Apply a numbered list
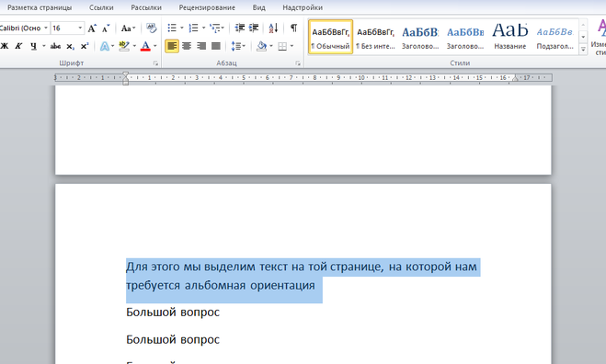Viewport: 606px width, 364px height. [193, 28]
